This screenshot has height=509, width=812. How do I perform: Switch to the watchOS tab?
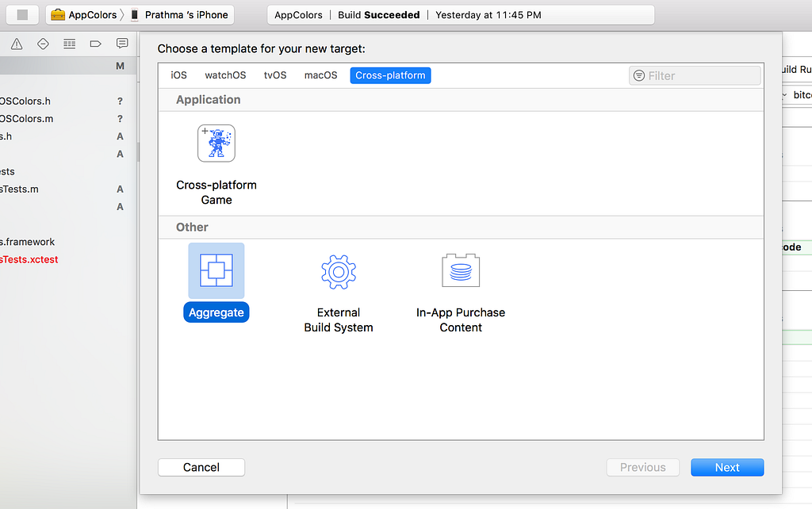[225, 75]
